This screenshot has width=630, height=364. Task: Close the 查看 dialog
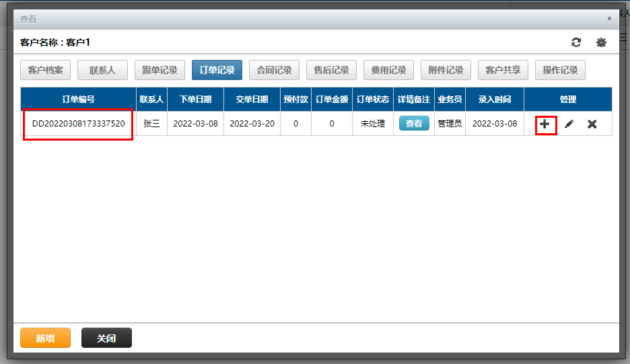point(610,18)
